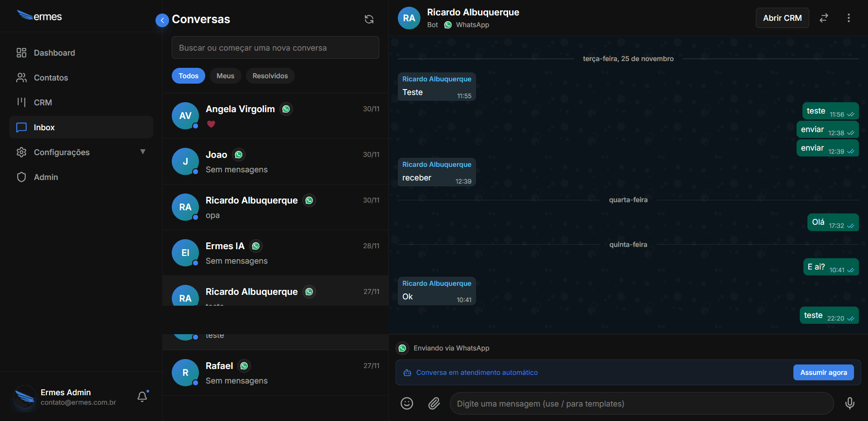Click the transfer conversation arrows icon
This screenshot has height=421, width=868.
click(824, 18)
